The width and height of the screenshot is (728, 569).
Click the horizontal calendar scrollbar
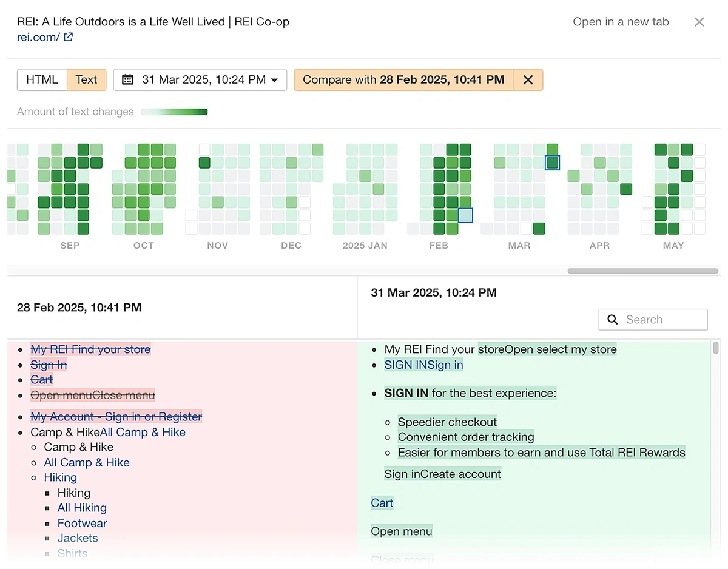[x=643, y=271]
